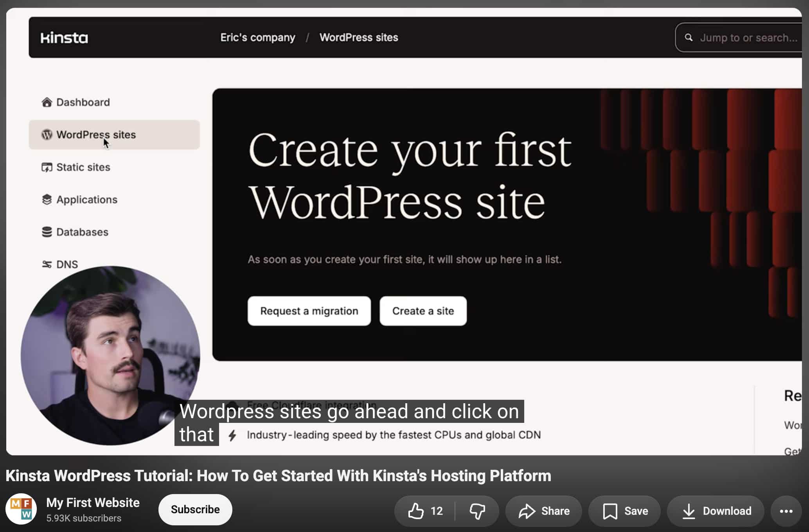The width and height of the screenshot is (809, 532).
Task: Click the search magnifier icon
Action: click(689, 38)
